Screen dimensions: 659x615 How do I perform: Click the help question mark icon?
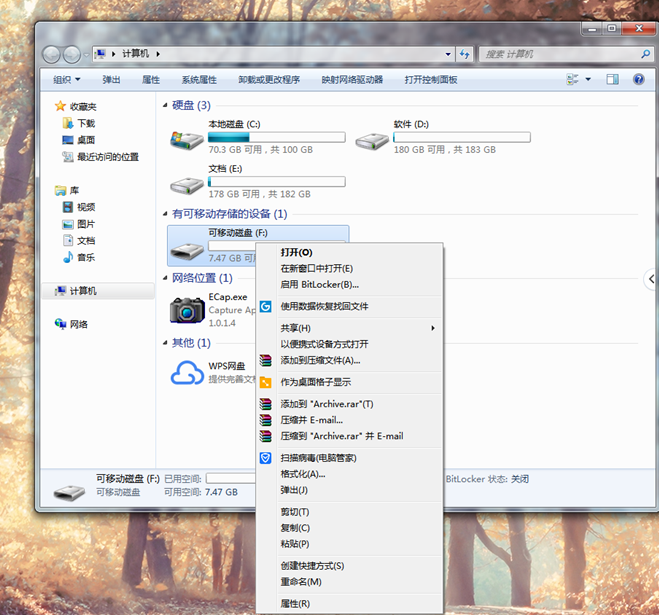(637, 79)
